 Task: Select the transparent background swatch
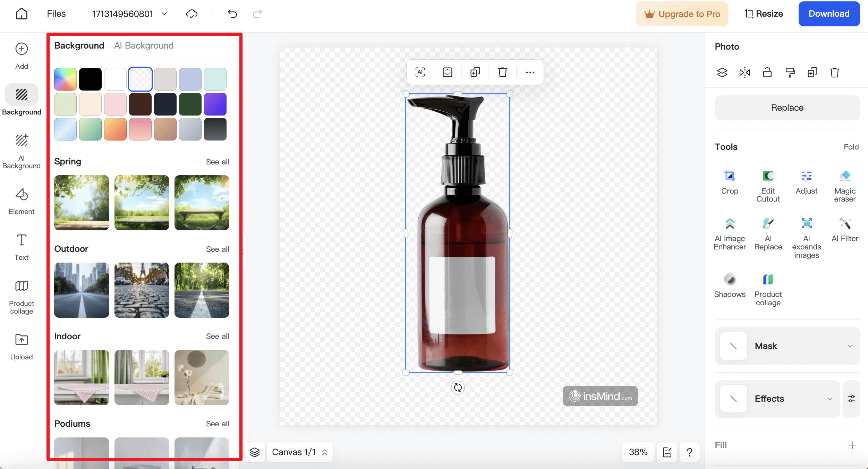tap(140, 79)
